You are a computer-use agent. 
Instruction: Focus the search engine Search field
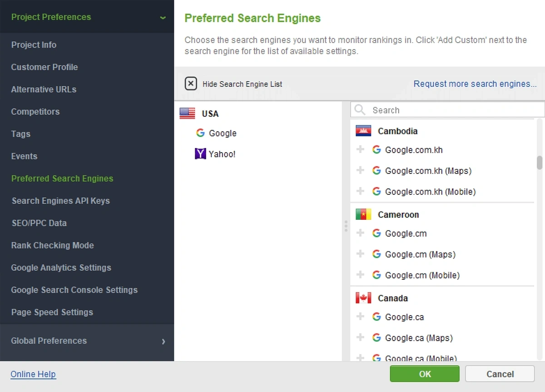point(448,110)
